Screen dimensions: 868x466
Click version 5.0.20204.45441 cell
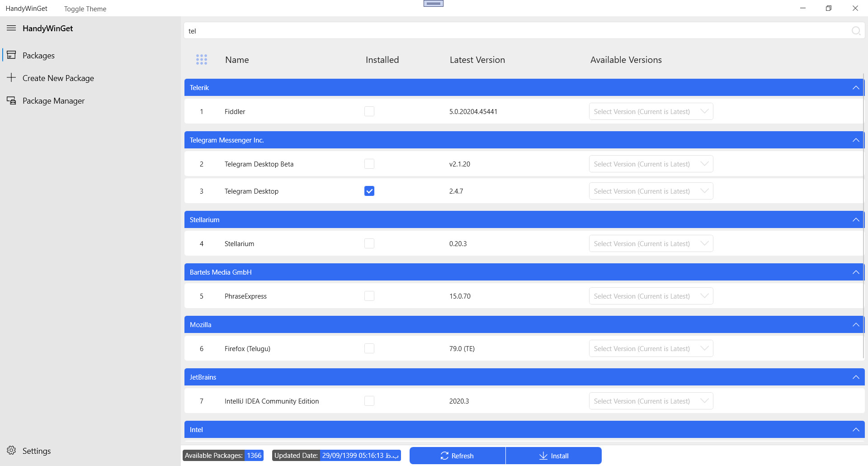473,111
